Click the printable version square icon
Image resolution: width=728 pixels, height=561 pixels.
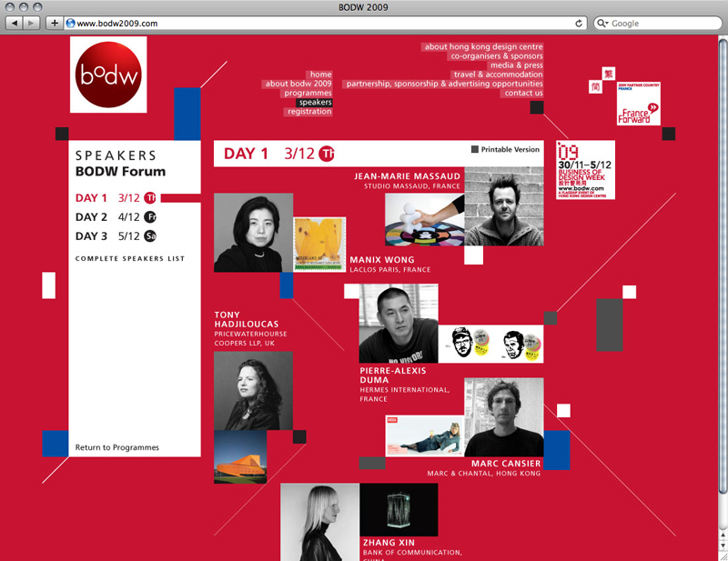(x=474, y=149)
